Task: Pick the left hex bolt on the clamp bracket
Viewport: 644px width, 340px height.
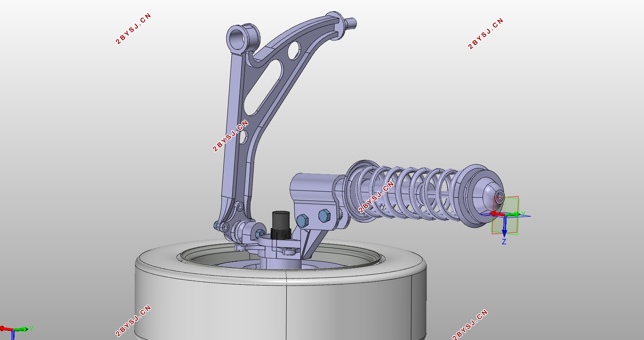Action: pos(302,221)
